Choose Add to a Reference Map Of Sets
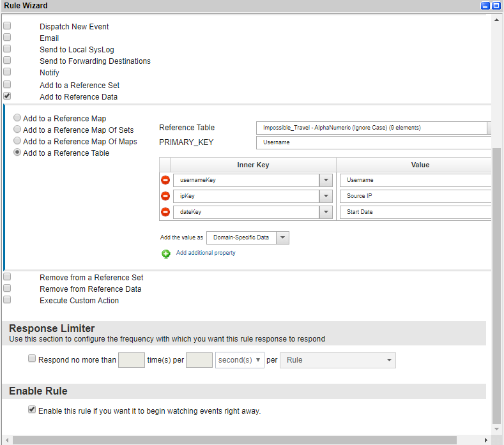Image resolution: width=504 pixels, height=445 pixels. pos(17,130)
